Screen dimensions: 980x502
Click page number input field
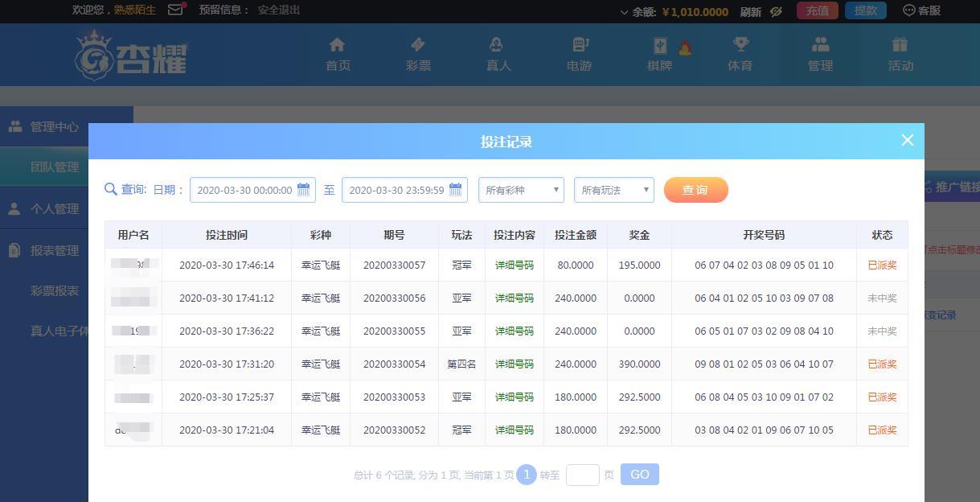(582, 475)
